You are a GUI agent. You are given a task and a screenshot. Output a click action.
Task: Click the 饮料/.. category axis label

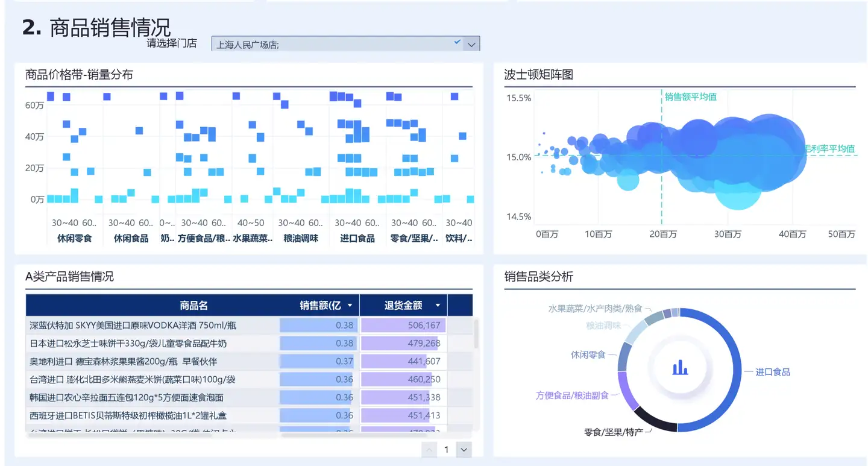tap(459, 238)
